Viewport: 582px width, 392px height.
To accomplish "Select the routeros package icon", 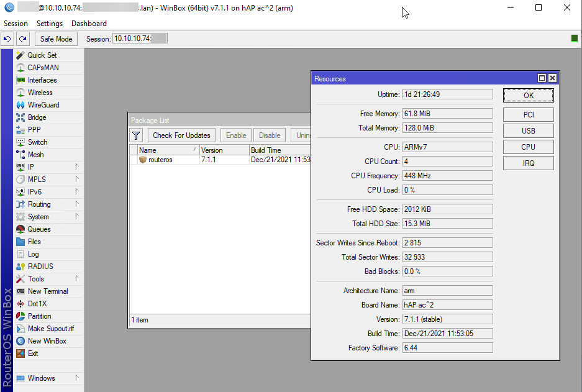I will coord(142,160).
